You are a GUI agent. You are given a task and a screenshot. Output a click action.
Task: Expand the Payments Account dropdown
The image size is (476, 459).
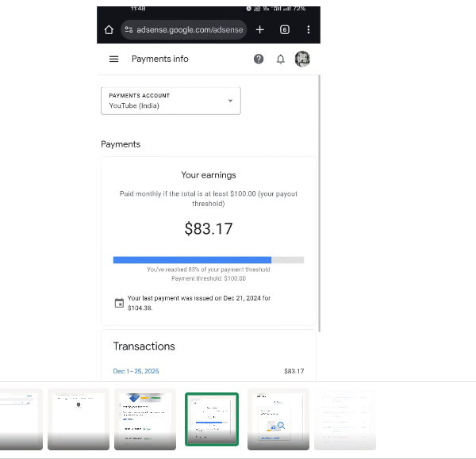tap(171, 101)
